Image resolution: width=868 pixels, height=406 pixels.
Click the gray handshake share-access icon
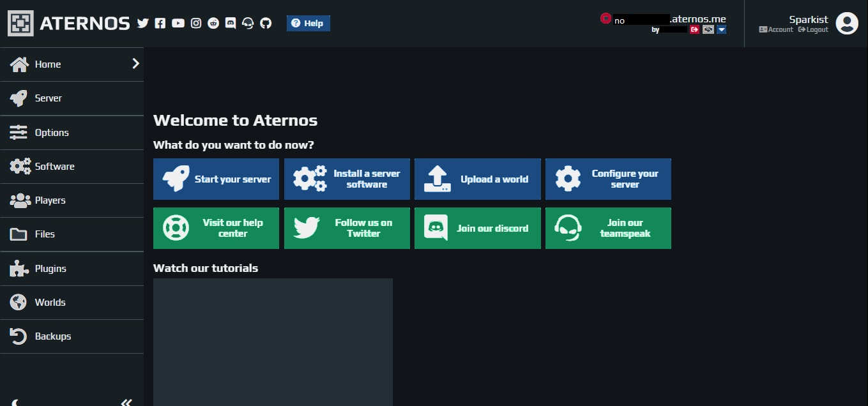[x=708, y=29]
